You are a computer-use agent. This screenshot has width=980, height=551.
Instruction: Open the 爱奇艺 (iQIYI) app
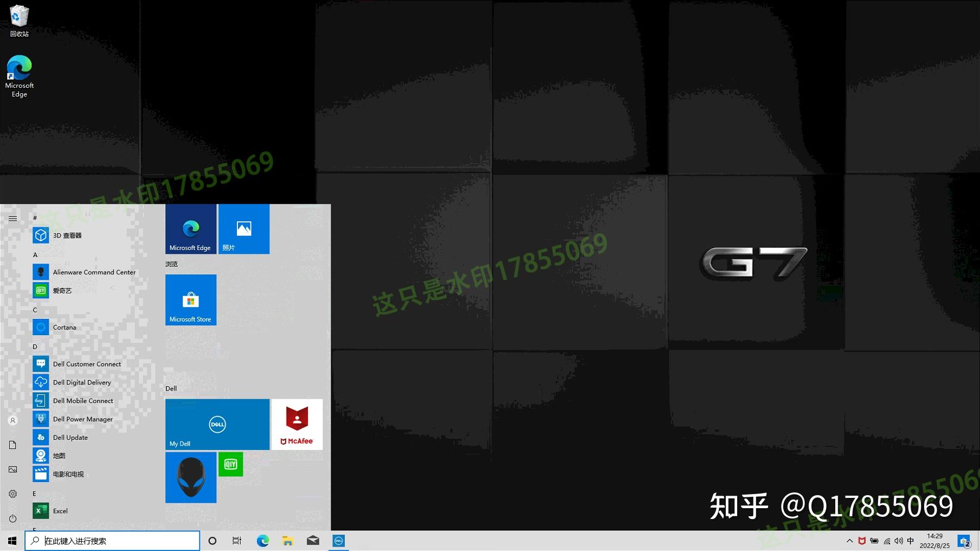(62, 290)
